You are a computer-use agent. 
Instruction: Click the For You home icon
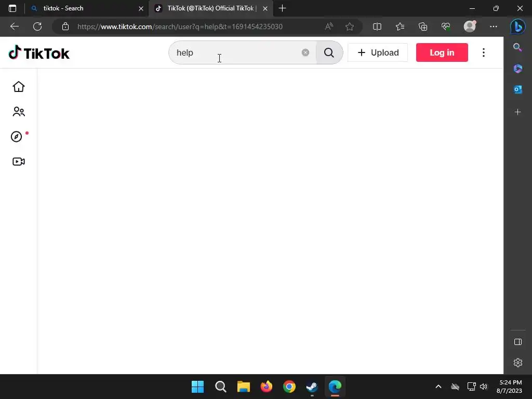(x=19, y=87)
